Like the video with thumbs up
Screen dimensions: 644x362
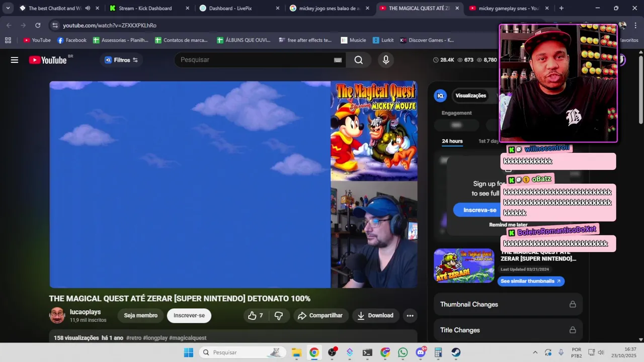point(256,315)
